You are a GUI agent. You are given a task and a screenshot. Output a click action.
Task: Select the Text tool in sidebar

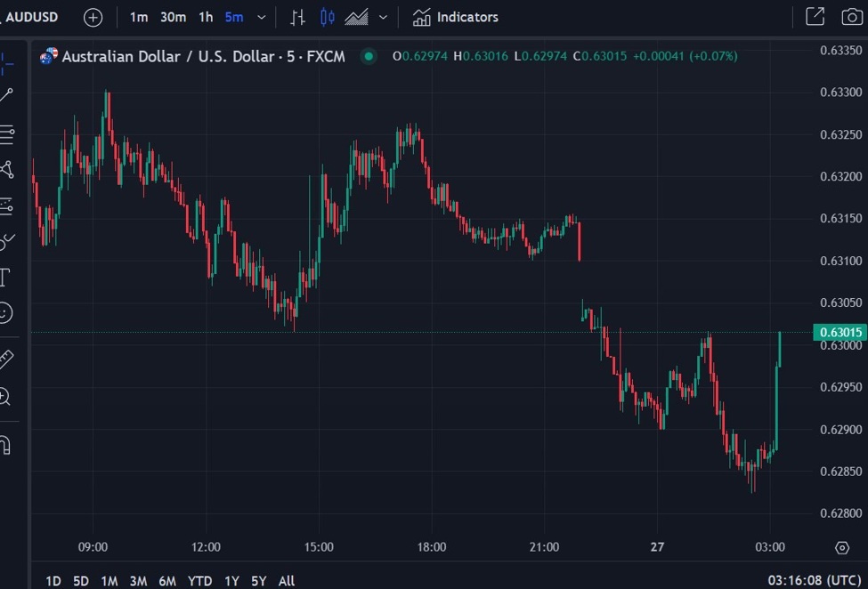5,277
